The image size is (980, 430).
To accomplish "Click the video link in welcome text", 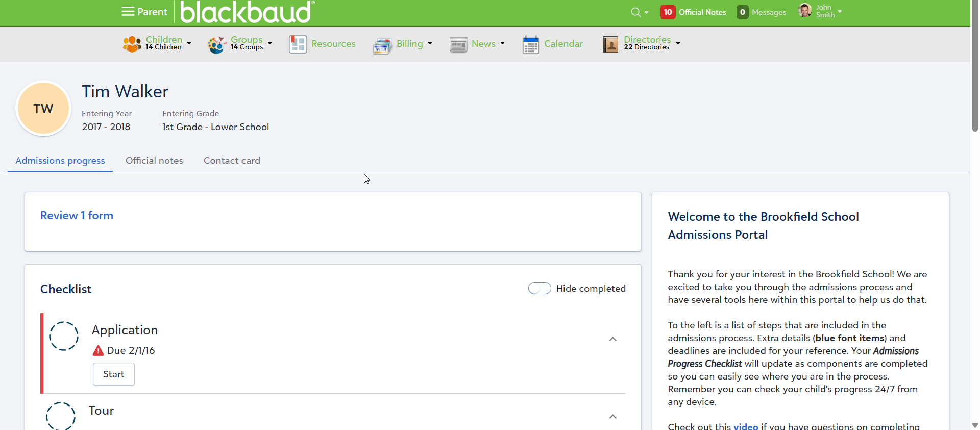I will [x=745, y=426].
